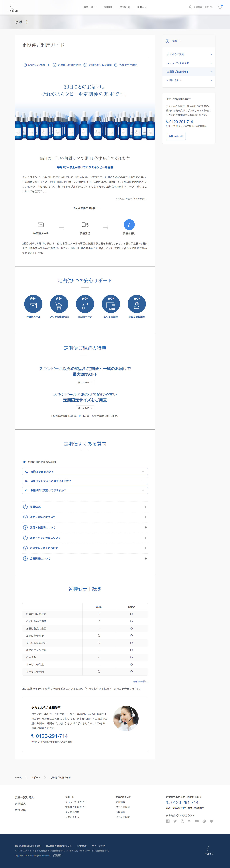This screenshot has height=868, width=230.
Task: Expand the おやすみ・停止について FAQ category
Action: click(x=85, y=548)
